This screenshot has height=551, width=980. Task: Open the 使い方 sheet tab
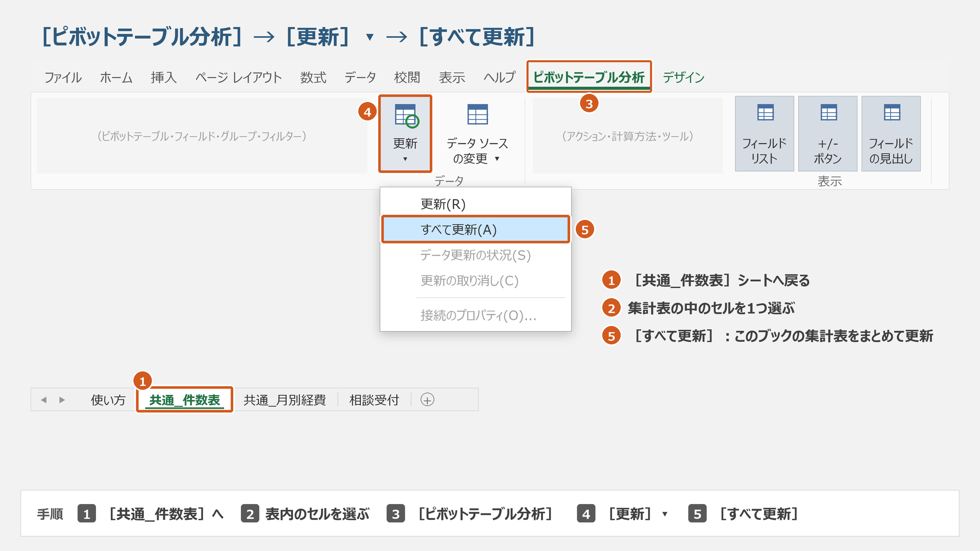(x=108, y=400)
